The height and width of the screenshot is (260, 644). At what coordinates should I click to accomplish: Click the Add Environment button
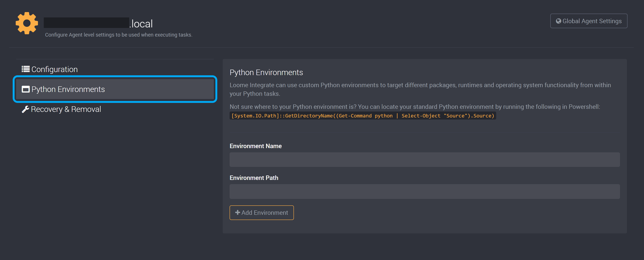[261, 213]
